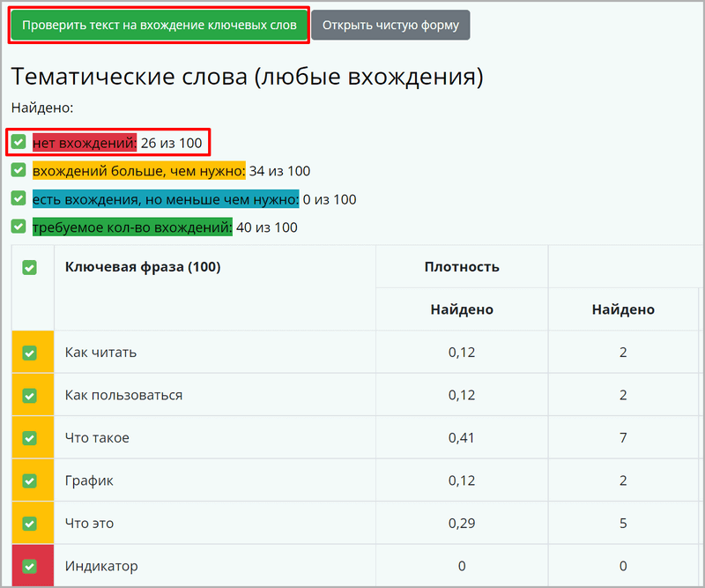
Task: Uncheck "требуемое кол-во вхождений" filter checkbox
Action: pos(19,227)
